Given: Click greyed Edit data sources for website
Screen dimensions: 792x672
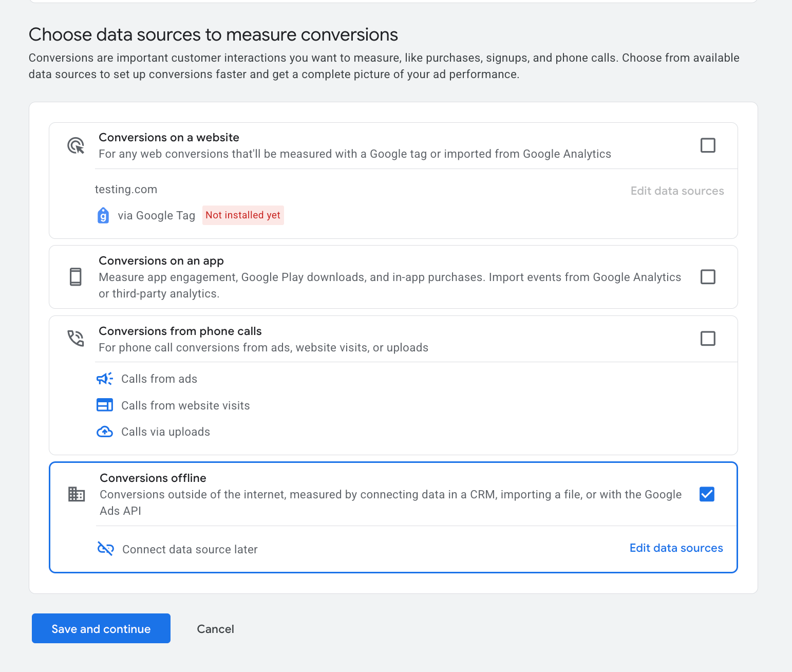Looking at the screenshot, I should (x=677, y=191).
